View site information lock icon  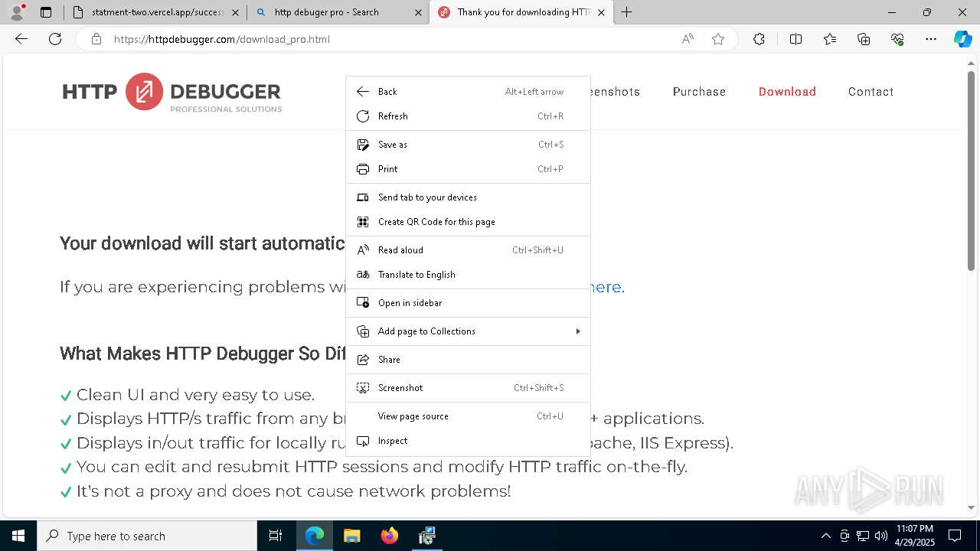[96, 39]
